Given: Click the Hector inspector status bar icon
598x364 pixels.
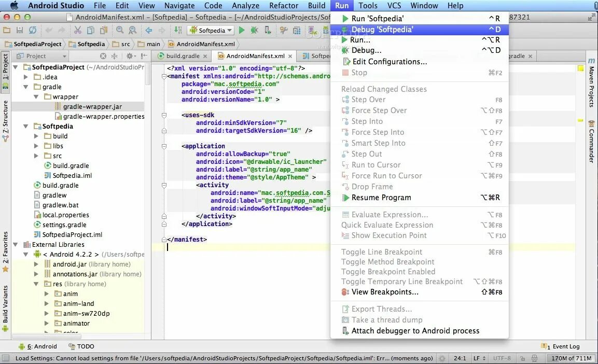Looking at the screenshot, I should (x=535, y=358).
